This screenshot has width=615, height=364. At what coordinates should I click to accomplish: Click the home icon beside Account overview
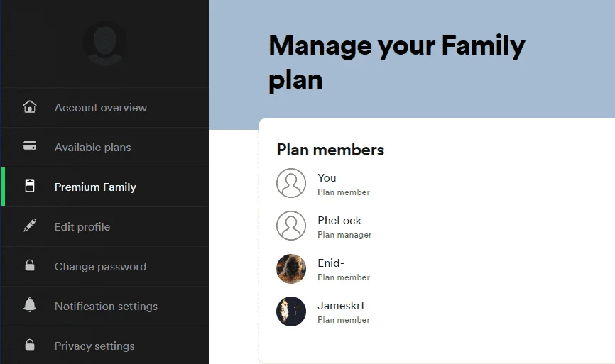coord(30,106)
